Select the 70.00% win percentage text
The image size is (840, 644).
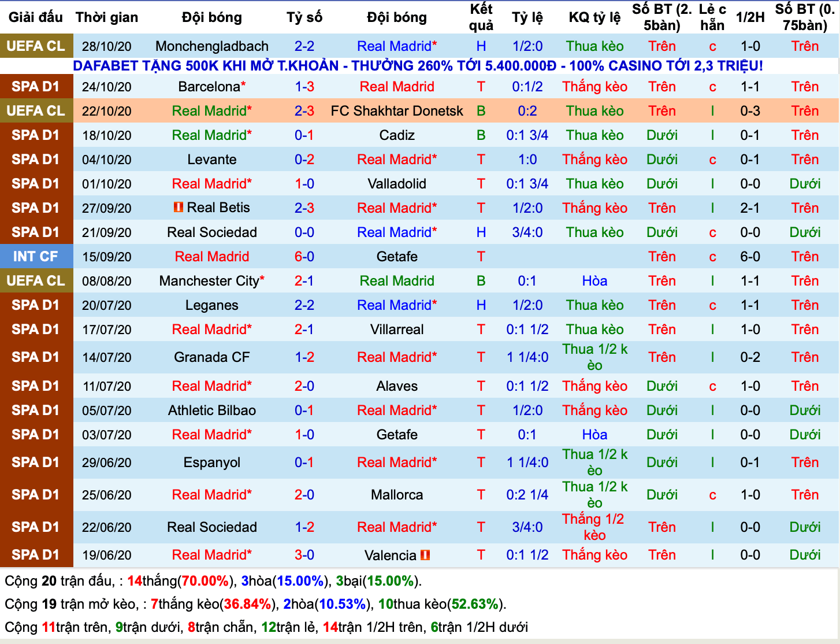[x=205, y=581]
